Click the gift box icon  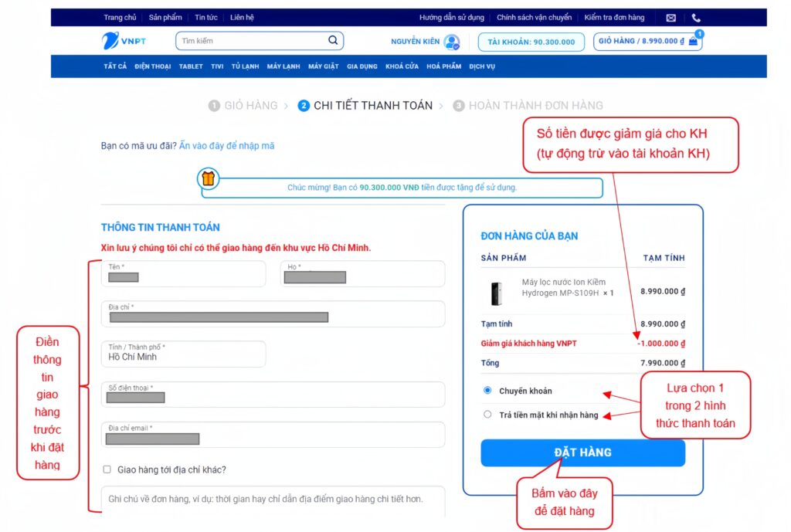209,179
